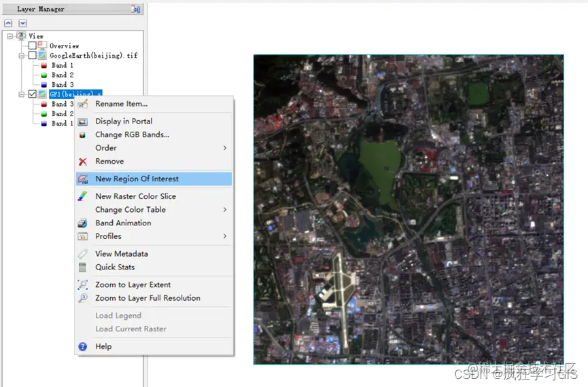
Task: Collapse the View tree node
Action: (x=10, y=37)
